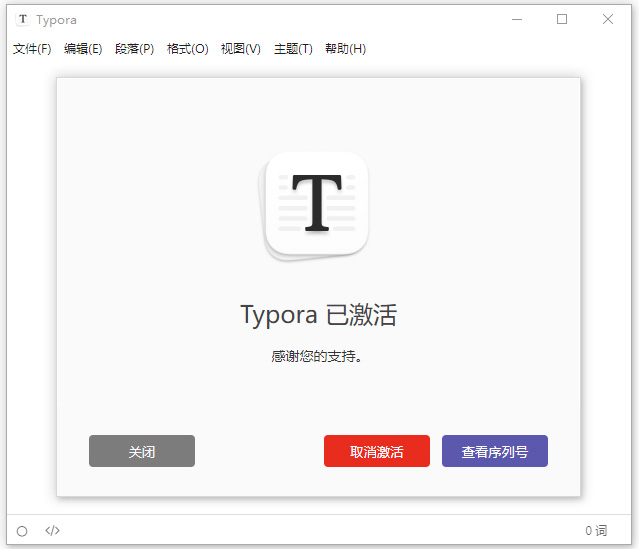639x549 pixels.
Task: Click the 0 词 word count
Action: tap(596, 531)
